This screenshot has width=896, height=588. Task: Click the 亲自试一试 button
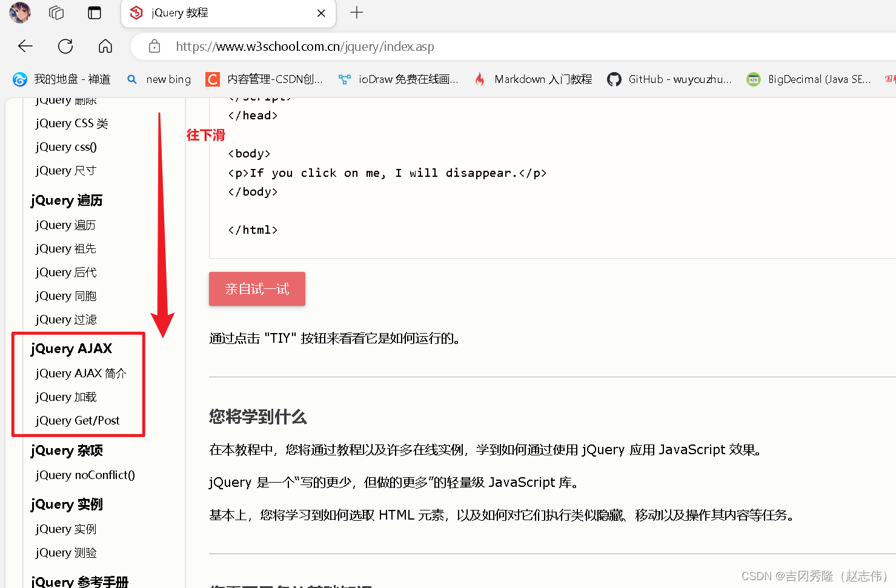[x=257, y=289]
